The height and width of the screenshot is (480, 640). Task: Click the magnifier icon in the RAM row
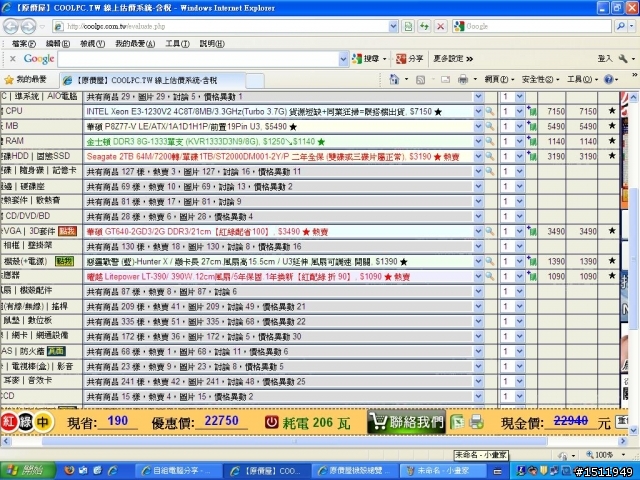[x=490, y=141]
